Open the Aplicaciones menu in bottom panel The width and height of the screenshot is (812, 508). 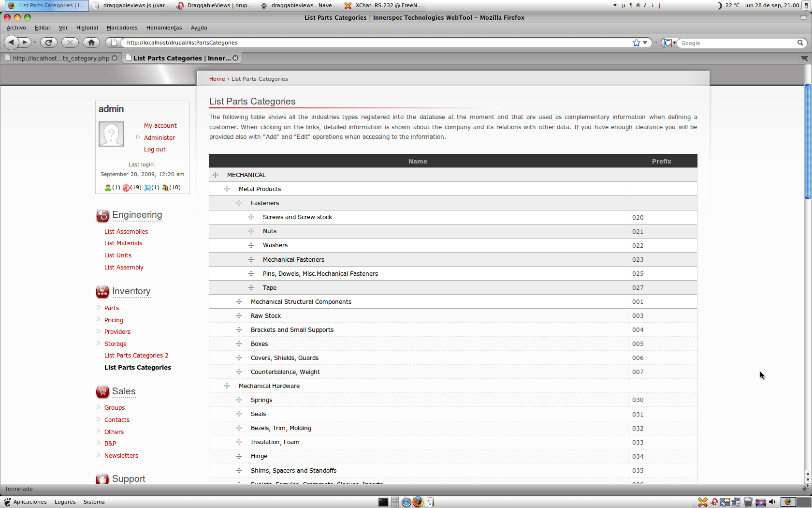point(26,502)
